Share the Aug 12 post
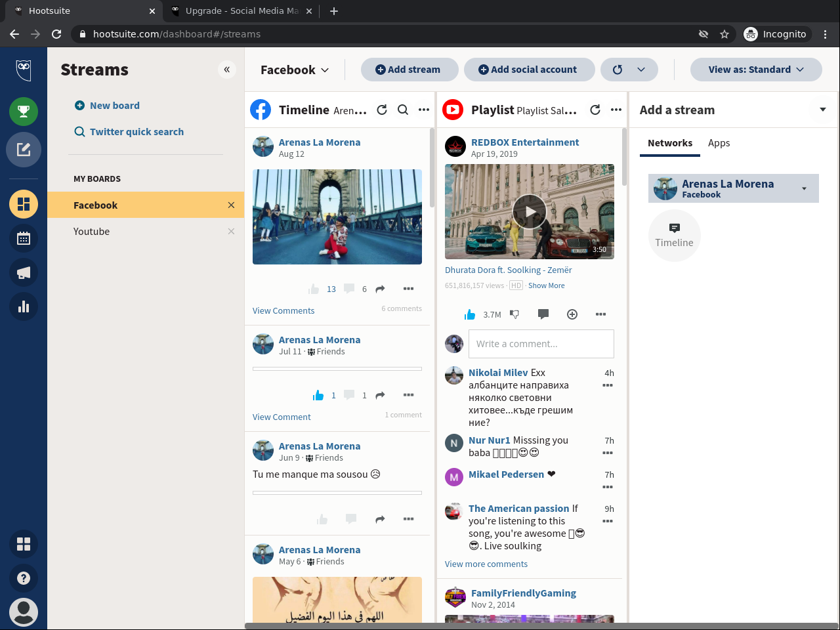This screenshot has height=630, width=840. pos(380,289)
